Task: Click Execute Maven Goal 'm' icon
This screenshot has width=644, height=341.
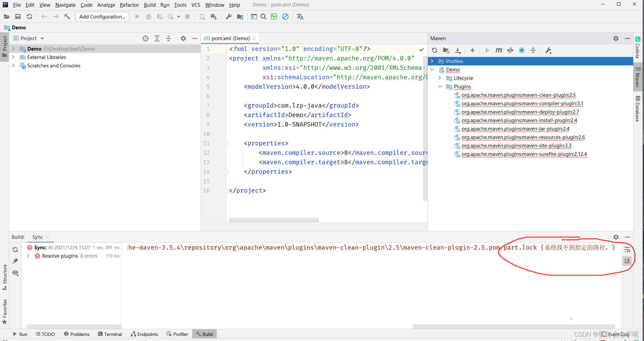Action: (x=499, y=50)
